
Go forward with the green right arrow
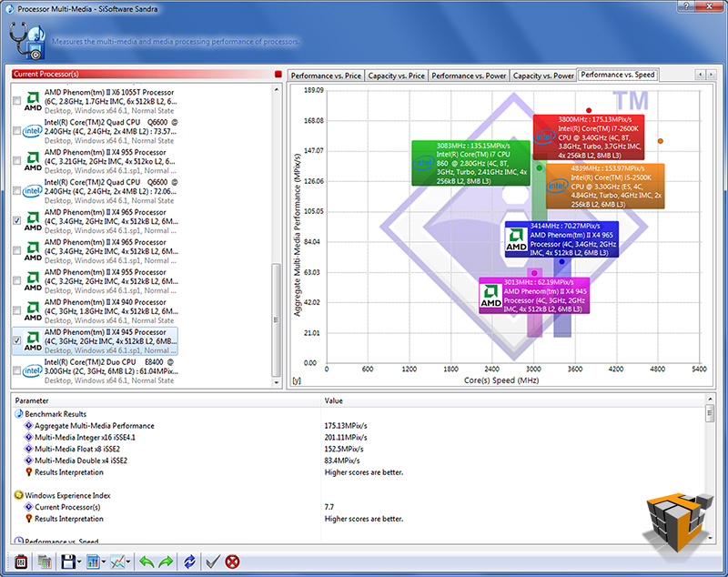click(166, 562)
